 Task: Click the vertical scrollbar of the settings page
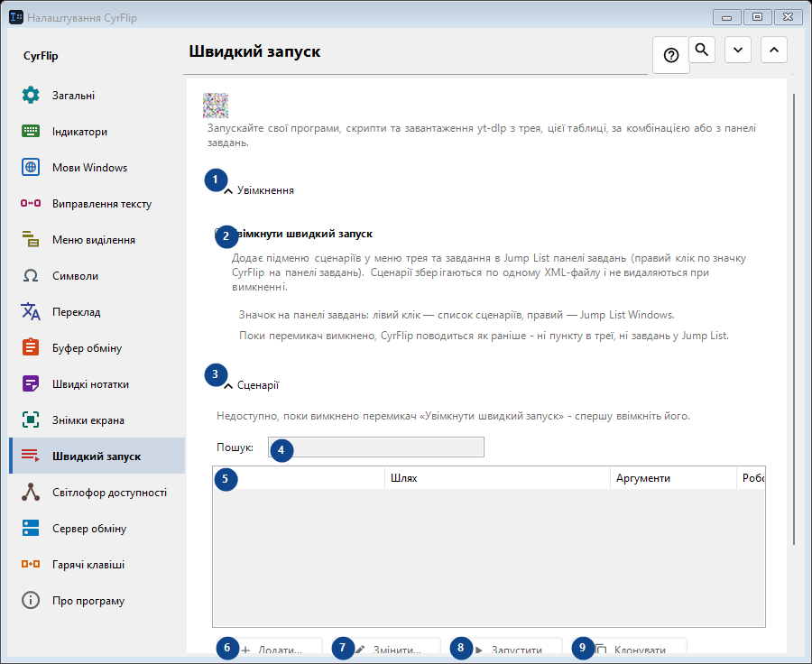(x=794, y=318)
